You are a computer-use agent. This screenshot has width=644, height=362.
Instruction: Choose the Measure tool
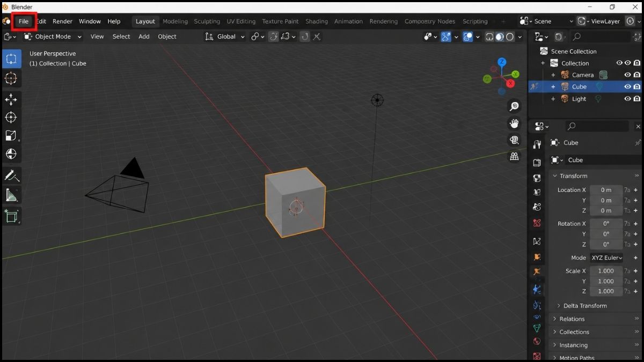(11, 194)
